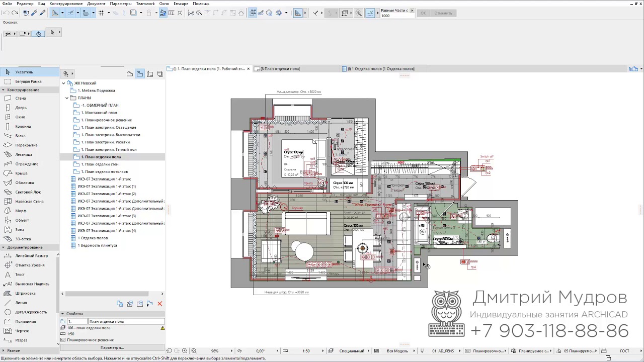The height and width of the screenshot is (362, 644).
Task: Collapse the ПЛАНЫ folder
Action: pos(67,98)
